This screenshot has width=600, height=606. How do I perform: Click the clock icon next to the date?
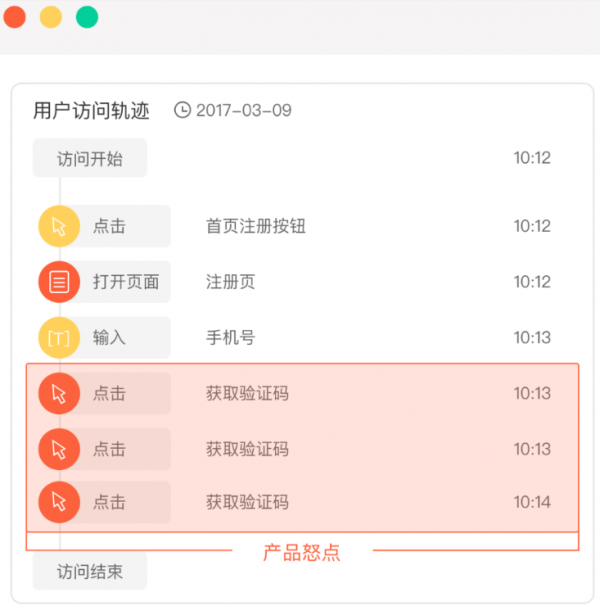click(x=182, y=110)
